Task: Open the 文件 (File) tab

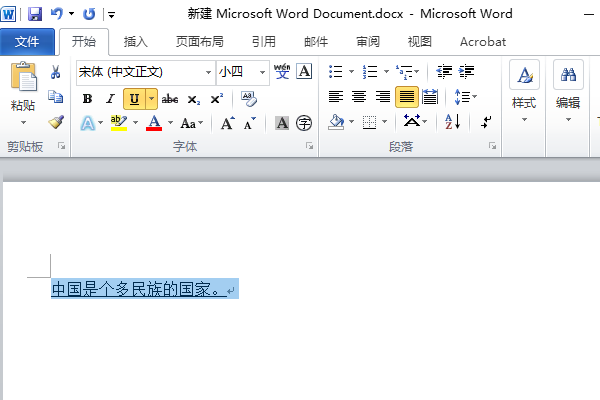Action: click(x=27, y=41)
